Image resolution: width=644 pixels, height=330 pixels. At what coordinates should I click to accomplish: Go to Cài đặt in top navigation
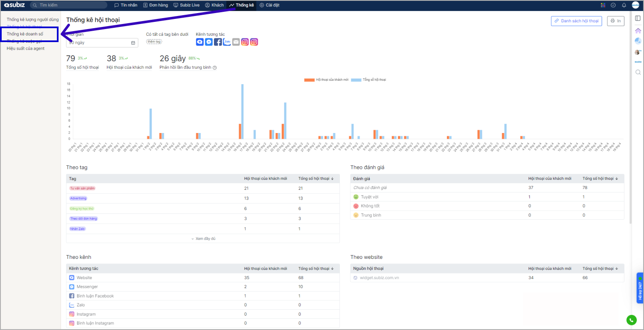(x=270, y=5)
